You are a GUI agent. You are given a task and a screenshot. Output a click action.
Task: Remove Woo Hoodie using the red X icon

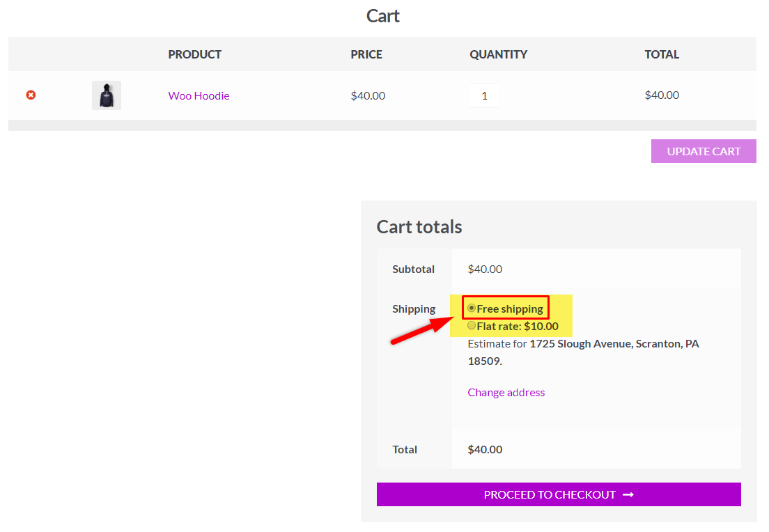[x=31, y=95]
